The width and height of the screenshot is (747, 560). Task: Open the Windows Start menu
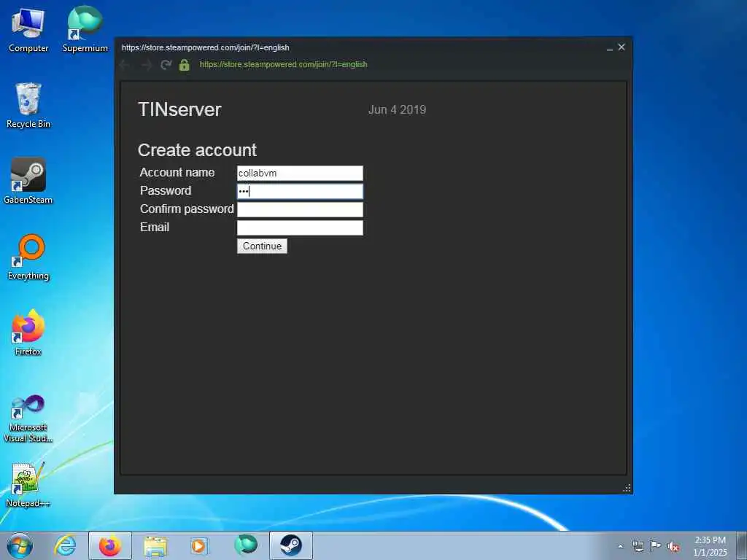click(x=20, y=545)
